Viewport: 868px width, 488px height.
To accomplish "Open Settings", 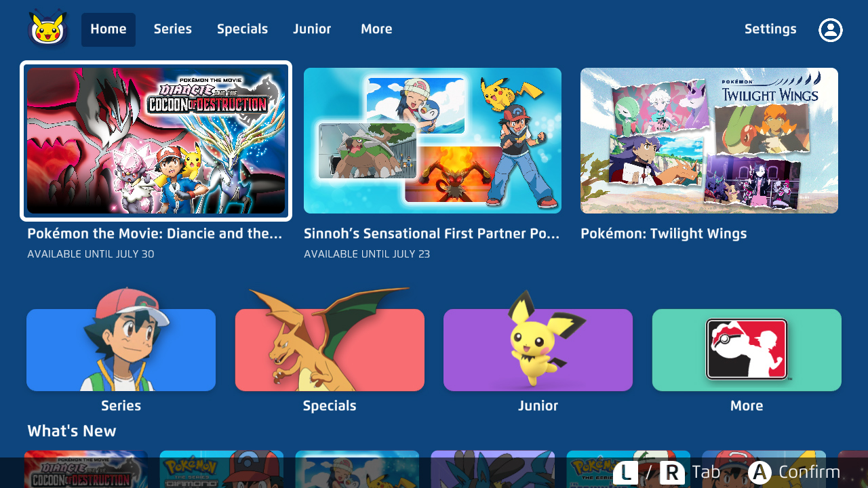I will 770,29.
